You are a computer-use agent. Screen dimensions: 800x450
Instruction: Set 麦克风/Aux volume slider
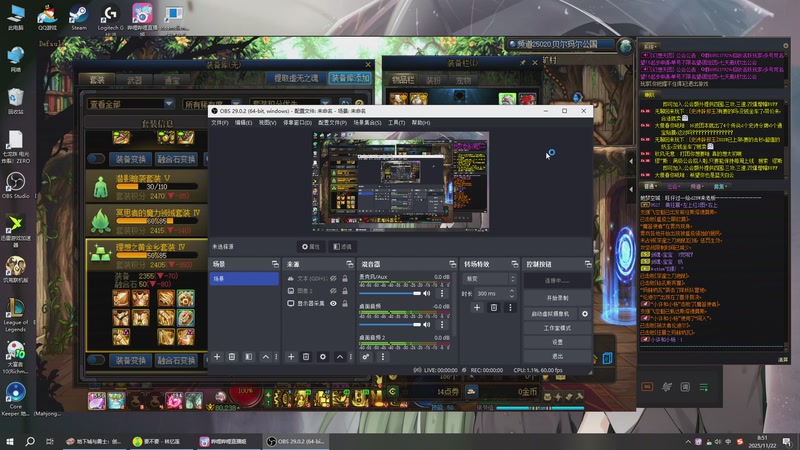click(x=390, y=293)
